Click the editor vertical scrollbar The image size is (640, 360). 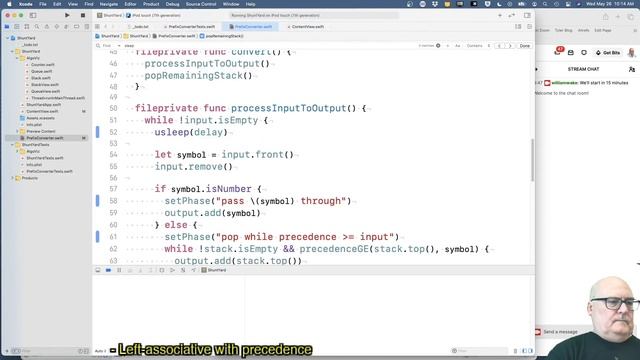(x=532, y=160)
